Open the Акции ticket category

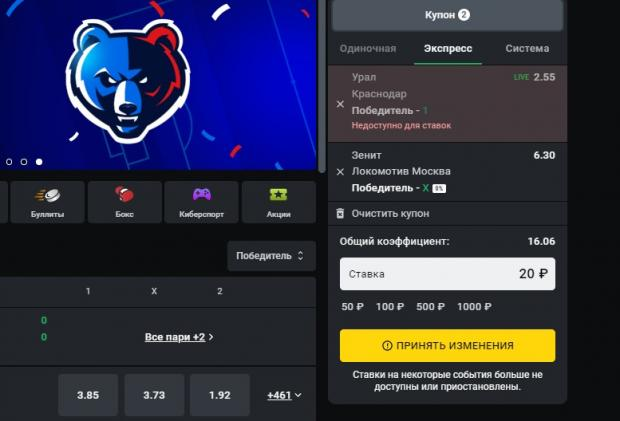point(278,202)
